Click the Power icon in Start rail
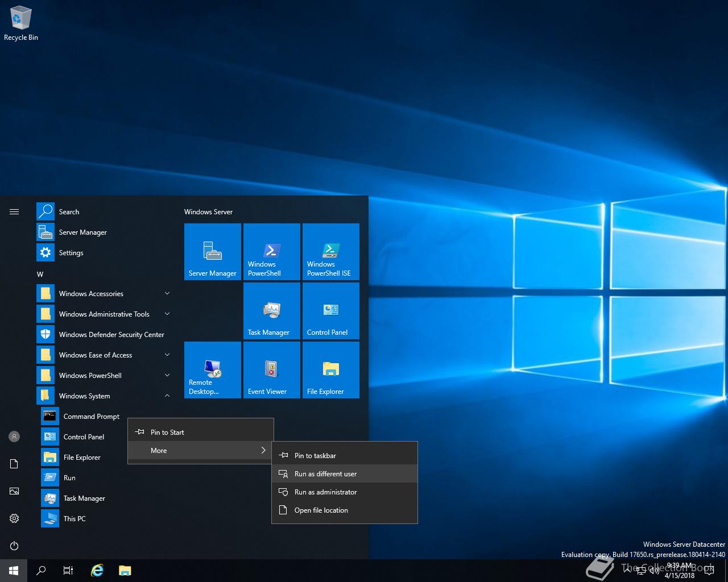The height and width of the screenshot is (582, 728). tap(14, 546)
